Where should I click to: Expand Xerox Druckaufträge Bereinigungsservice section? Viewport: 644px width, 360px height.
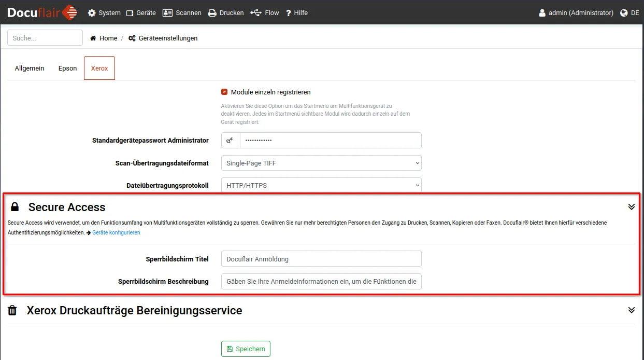point(631,310)
